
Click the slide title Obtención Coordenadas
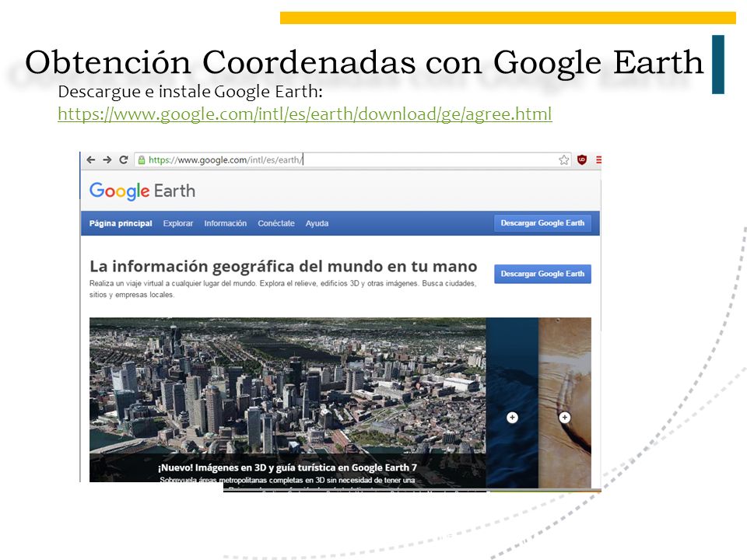364,63
